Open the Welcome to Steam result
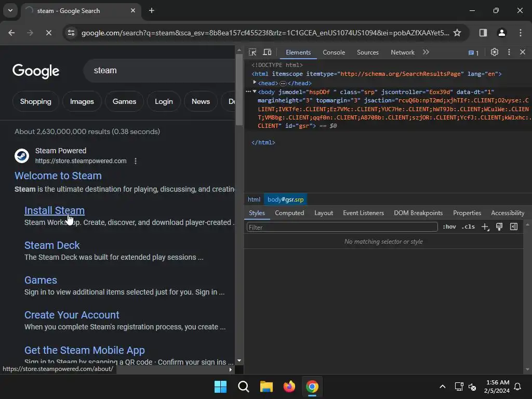The image size is (532, 399). click(58, 176)
